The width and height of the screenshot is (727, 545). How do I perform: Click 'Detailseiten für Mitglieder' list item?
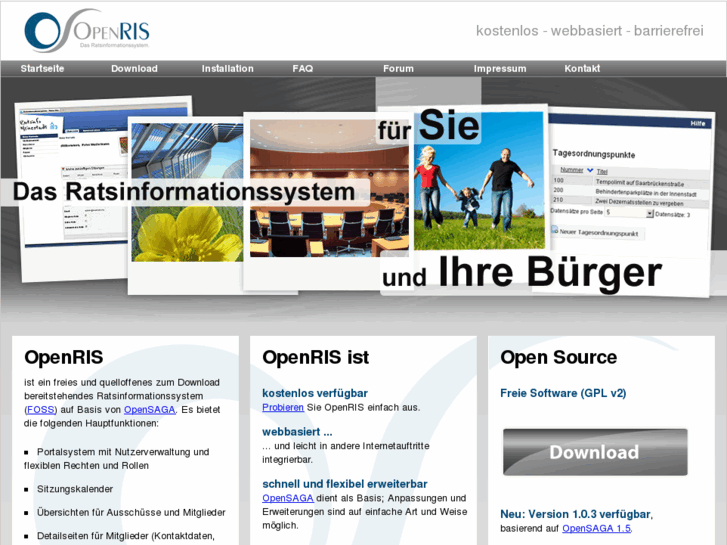click(x=126, y=536)
